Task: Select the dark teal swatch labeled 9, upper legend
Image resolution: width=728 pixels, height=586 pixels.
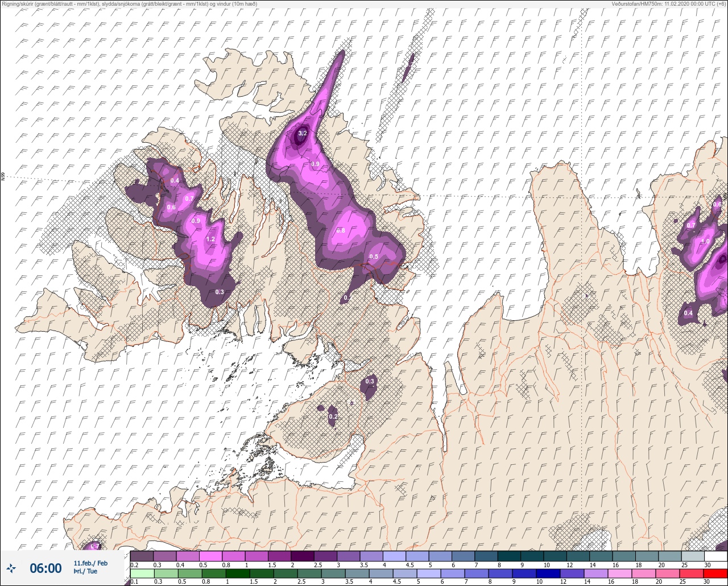Action: (532, 556)
